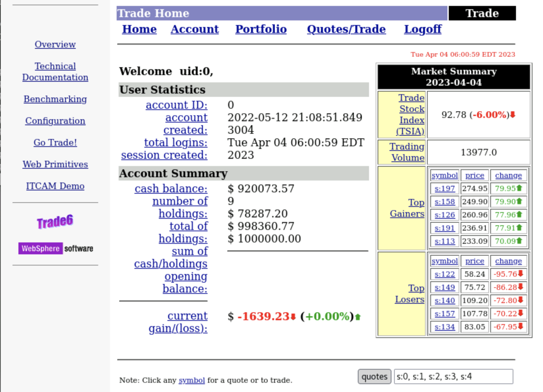Image resolution: width=543 pixels, height=392 pixels.
Task: Get quote for symbol s:149
Action: click(445, 287)
